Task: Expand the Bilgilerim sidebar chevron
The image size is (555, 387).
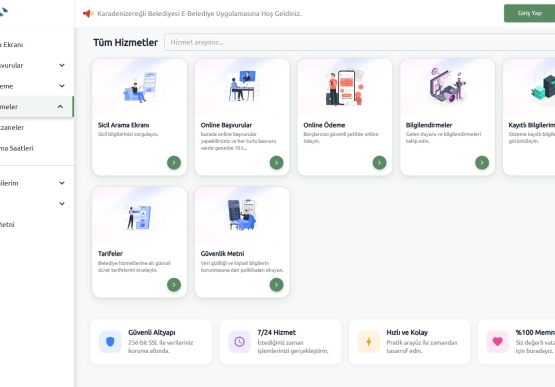Action: 62,183
